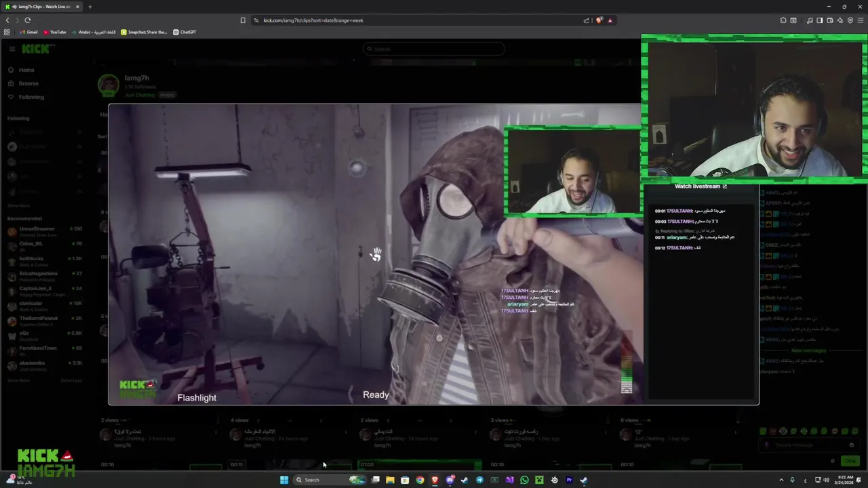Toggle the Kick sidebar hamburger menu
Image resolution: width=868 pixels, height=488 pixels.
point(12,49)
